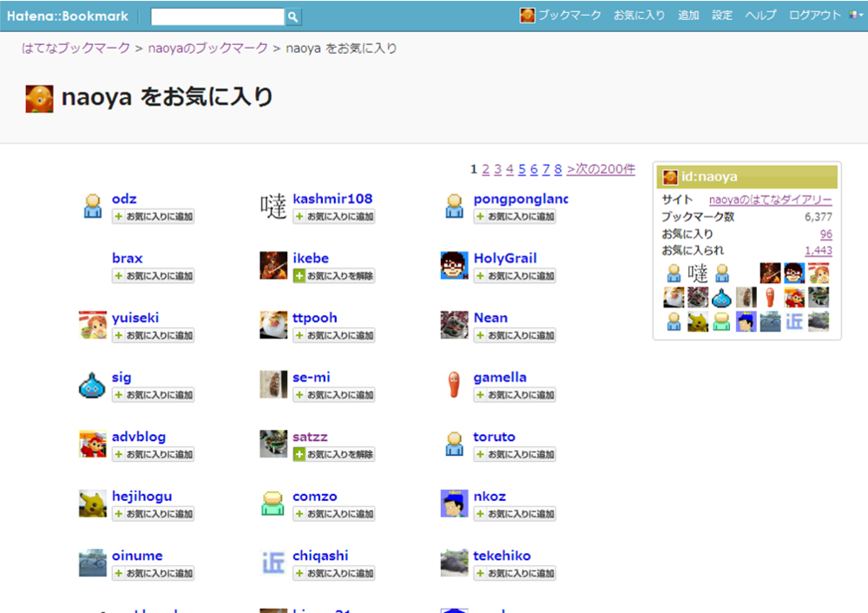Open naoyaのはてなダイアリー site link
Viewport: 868px width, 613px height.
(770, 200)
